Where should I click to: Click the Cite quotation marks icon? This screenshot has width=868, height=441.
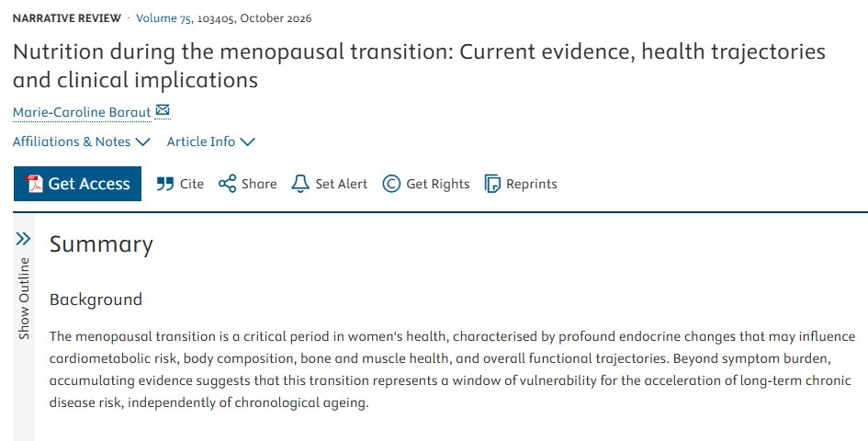(x=165, y=184)
